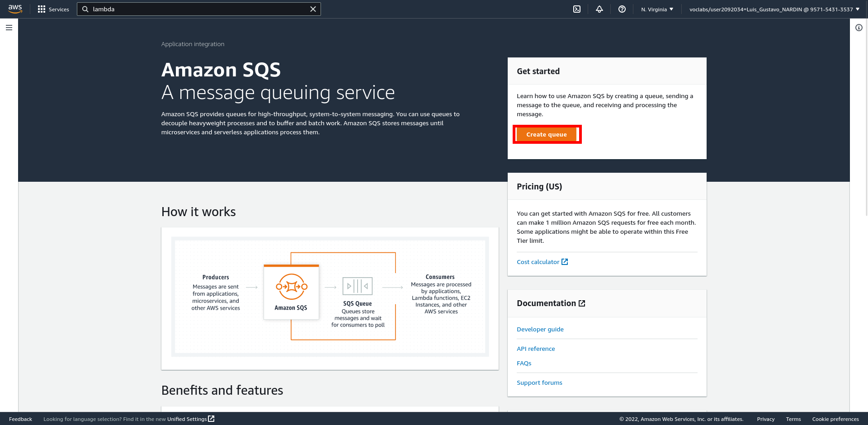Open the hamburger side navigation menu
Screen dimensions: 868x425
(x=9, y=28)
